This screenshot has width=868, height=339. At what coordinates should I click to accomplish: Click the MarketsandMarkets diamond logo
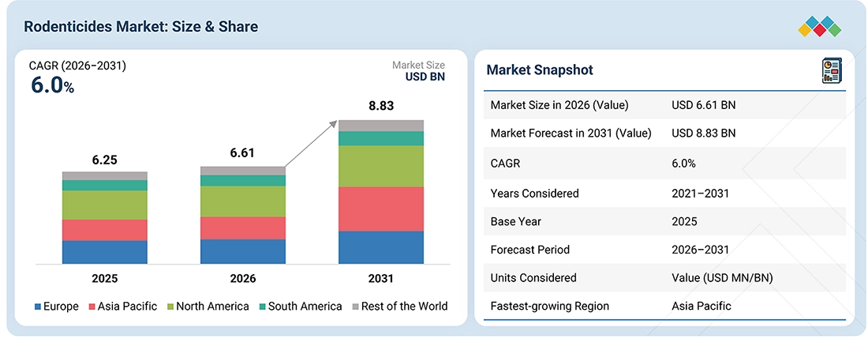(x=820, y=26)
